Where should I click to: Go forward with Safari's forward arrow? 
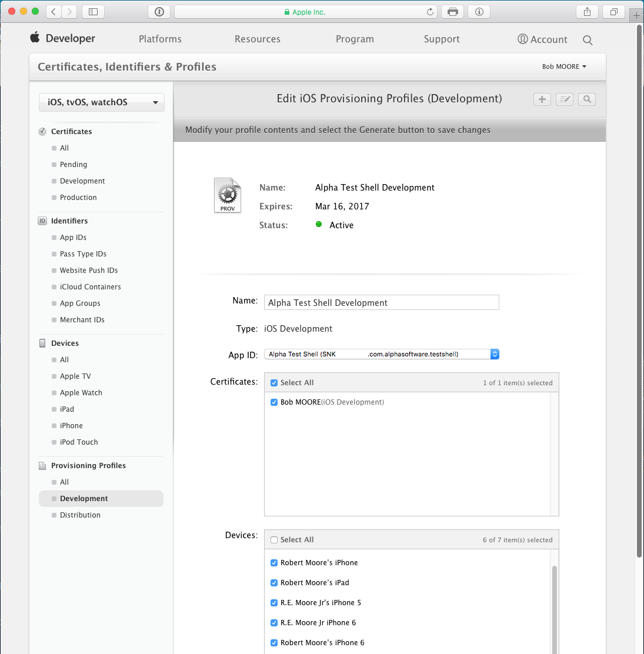(x=69, y=12)
